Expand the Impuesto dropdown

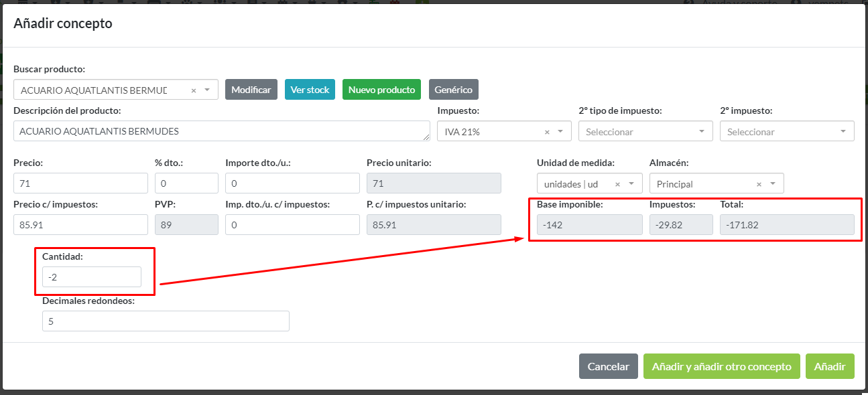click(561, 132)
